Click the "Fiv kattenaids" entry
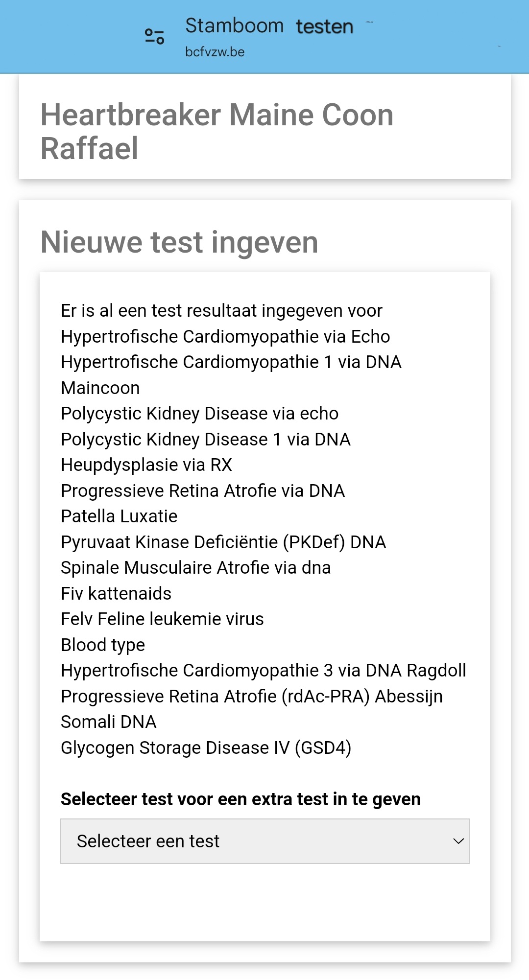This screenshot has height=980, width=529. (x=116, y=594)
